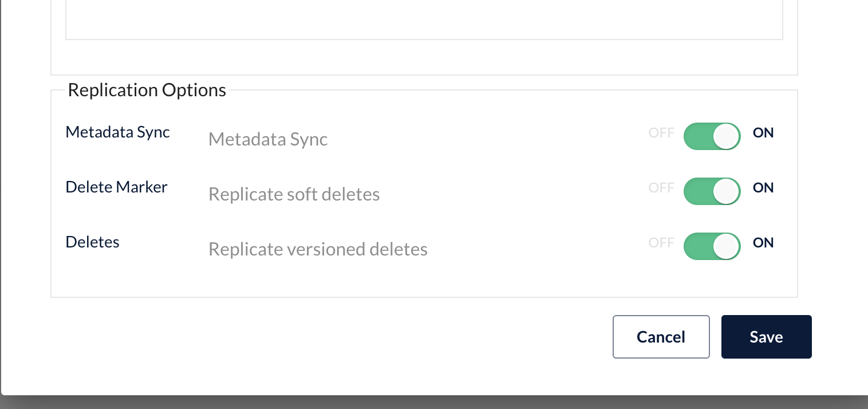Click the Replication Options section heading
Image resolution: width=868 pixels, height=409 pixels.
point(147,91)
